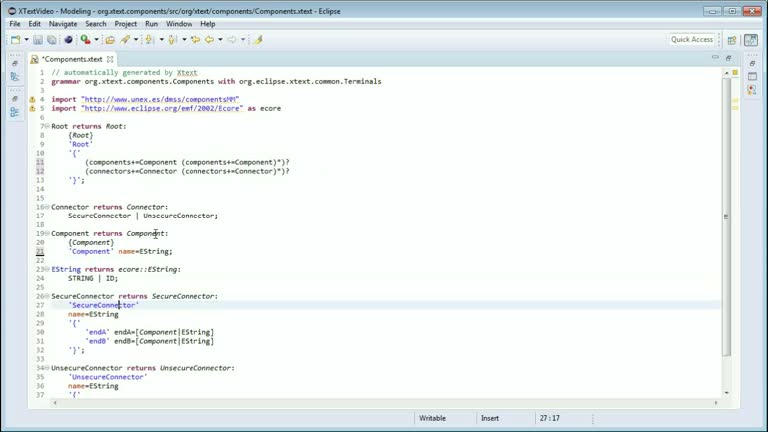768x432 pixels.
Task: Click the Ecore import URL string
Action: [162, 108]
